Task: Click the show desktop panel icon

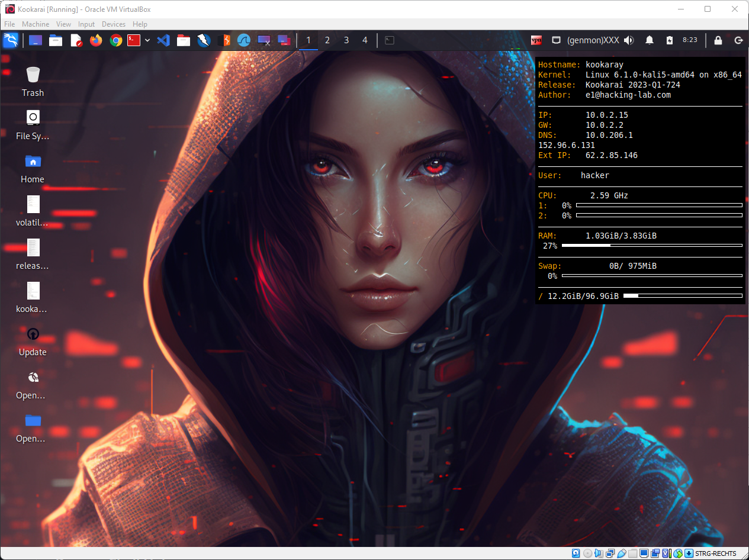Action: tap(36, 40)
